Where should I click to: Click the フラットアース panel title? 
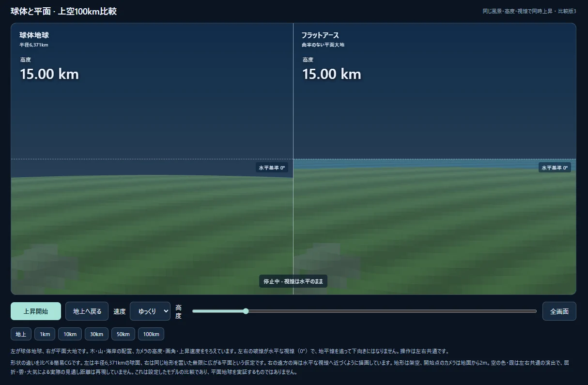320,35
